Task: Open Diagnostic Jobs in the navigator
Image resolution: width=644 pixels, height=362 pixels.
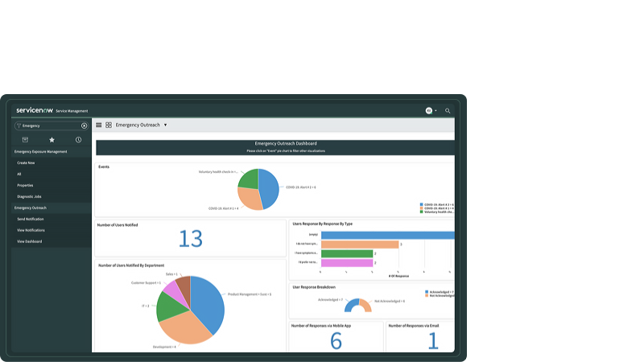Action: pyautogui.click(x=29, y=196)
